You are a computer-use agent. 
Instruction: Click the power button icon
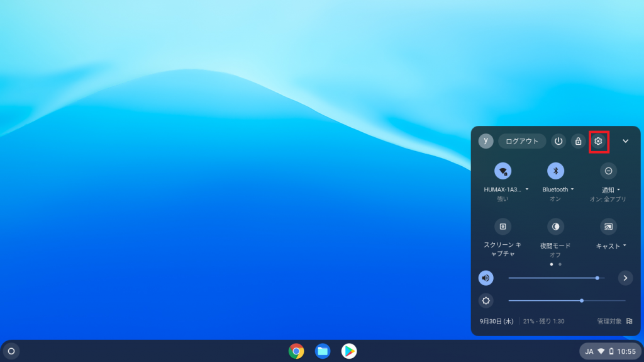point(558,141)
